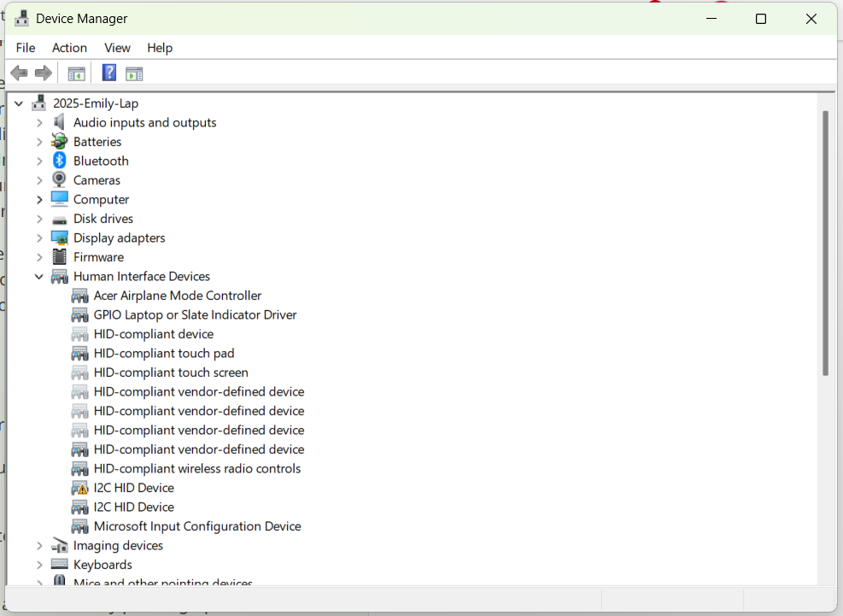Image resolution: width=843 pixels, height=616 pixels.
Task: Click the Audio inputs speaker icon
Action: tap(59, 122)
